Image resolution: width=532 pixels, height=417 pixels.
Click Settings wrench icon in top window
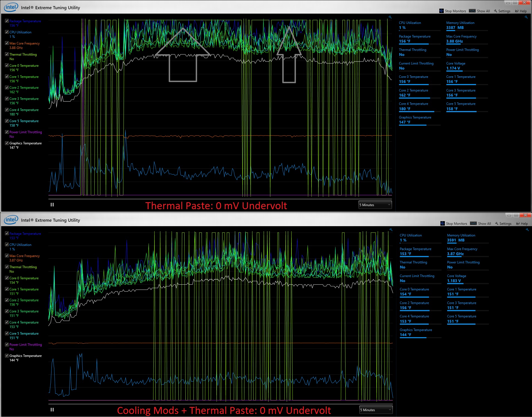click(x=496, y=11)
